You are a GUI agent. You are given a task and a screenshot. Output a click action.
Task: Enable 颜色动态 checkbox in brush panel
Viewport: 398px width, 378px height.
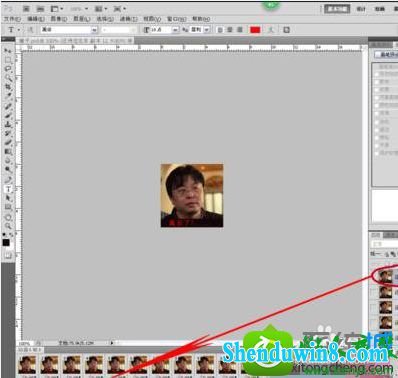(378, 106)
